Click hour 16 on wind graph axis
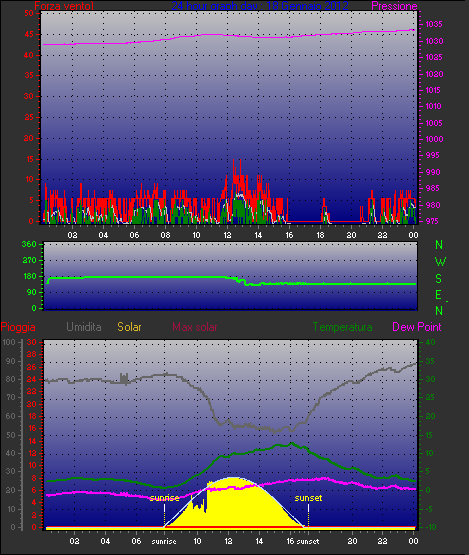The height and width of the screenshot is (555, 469). (289, 235)
